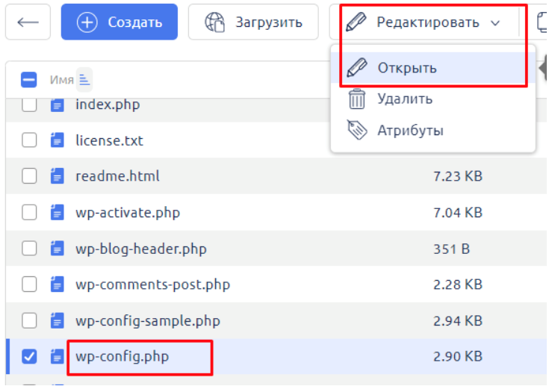
Task: Click the trash icon beside Удалить
Action: (358, 99)
